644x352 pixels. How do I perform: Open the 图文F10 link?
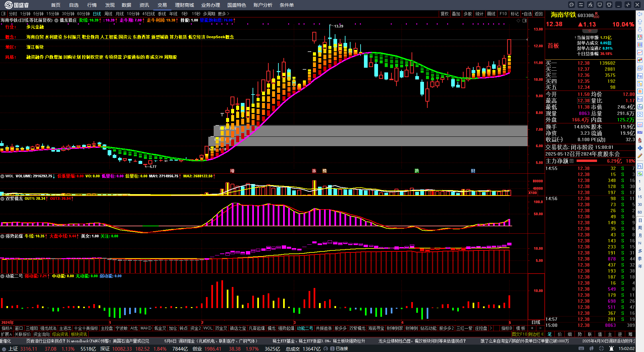click(x=520, y=334)
